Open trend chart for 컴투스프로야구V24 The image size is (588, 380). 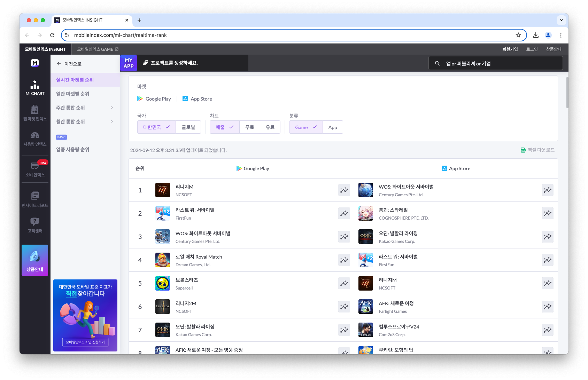point(548,330)
